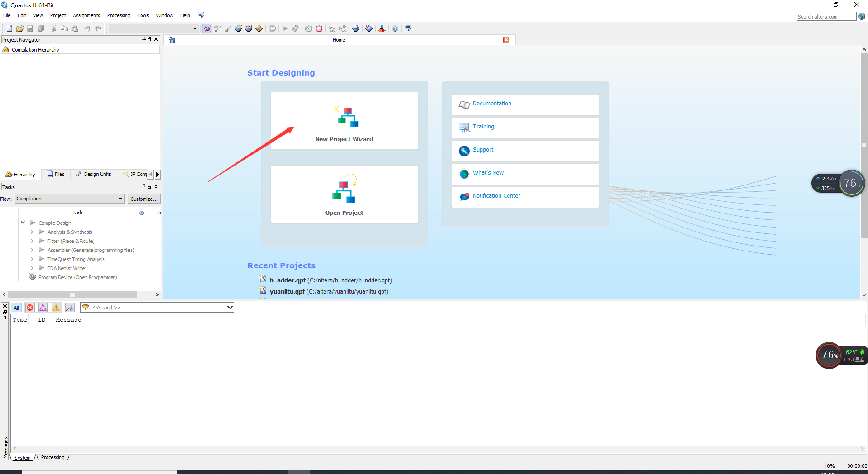868x474 pixels.
Task: Toggle the critical warning messages filter
Action: 43,308
